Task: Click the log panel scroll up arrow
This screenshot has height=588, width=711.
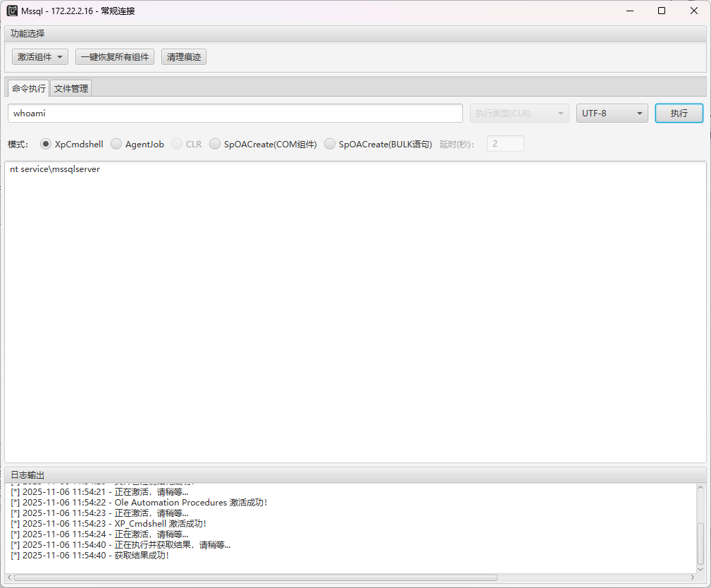Action: [700, 488]
